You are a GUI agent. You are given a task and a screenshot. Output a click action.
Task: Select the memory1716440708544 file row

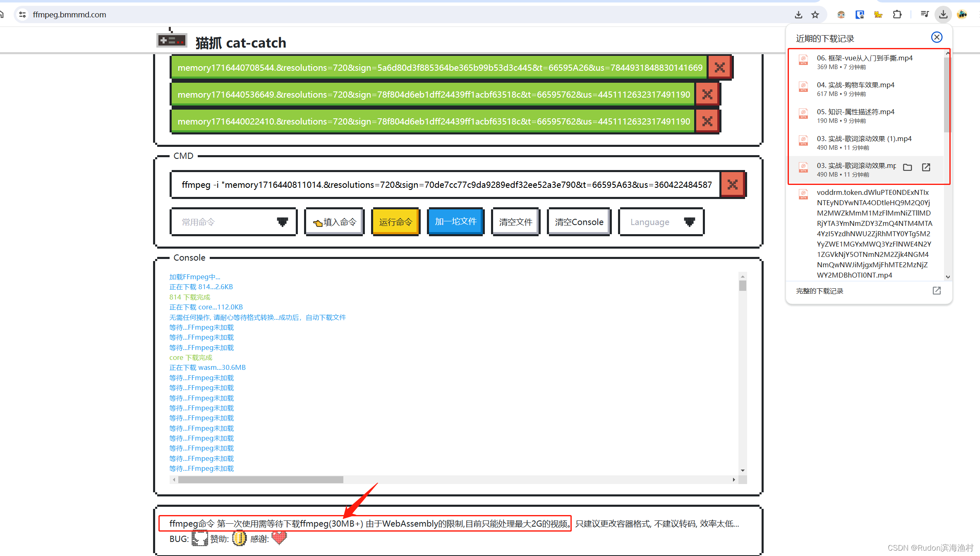click(439, 67)
